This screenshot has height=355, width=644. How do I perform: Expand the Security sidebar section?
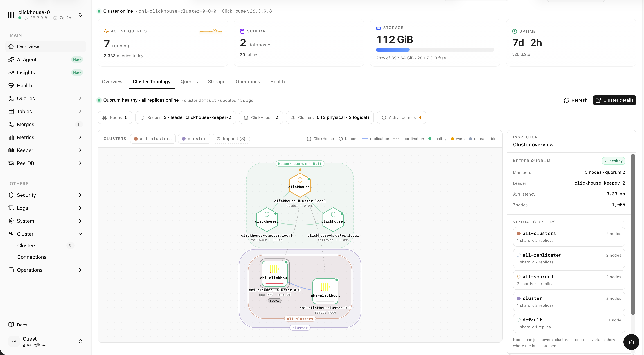click(80, 195)
